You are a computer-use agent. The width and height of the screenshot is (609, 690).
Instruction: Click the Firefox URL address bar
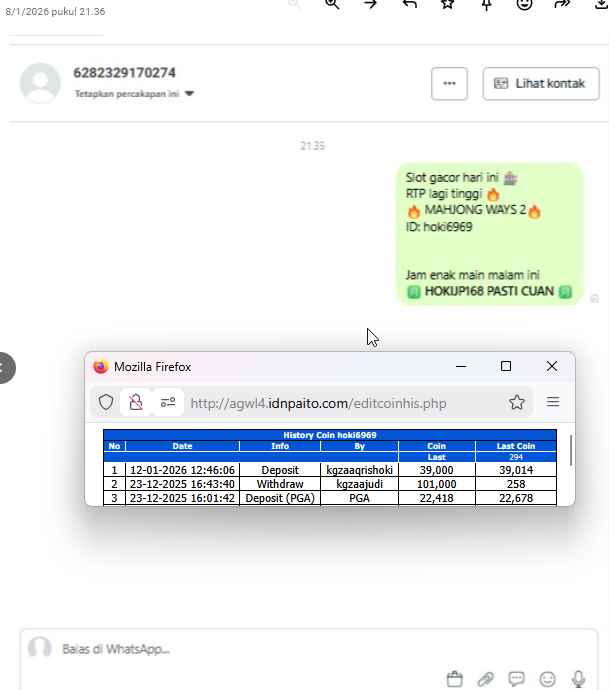pos(343,403)
